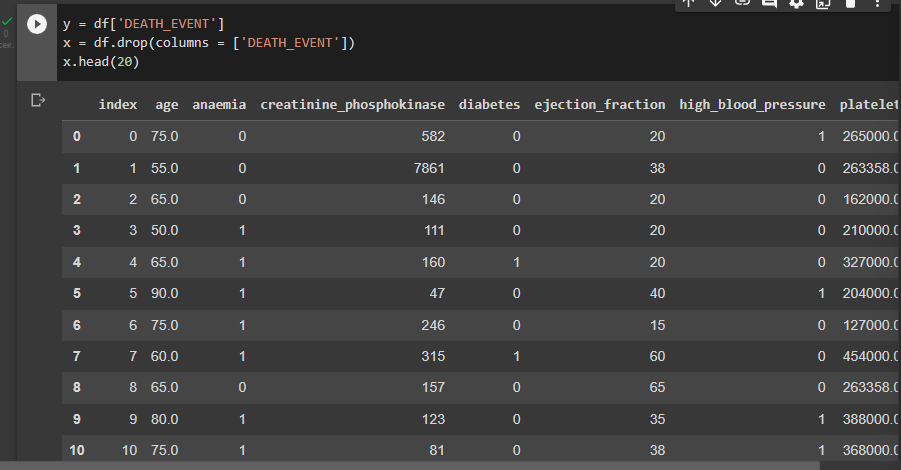Click creatinine value 7861

point(429,168)
